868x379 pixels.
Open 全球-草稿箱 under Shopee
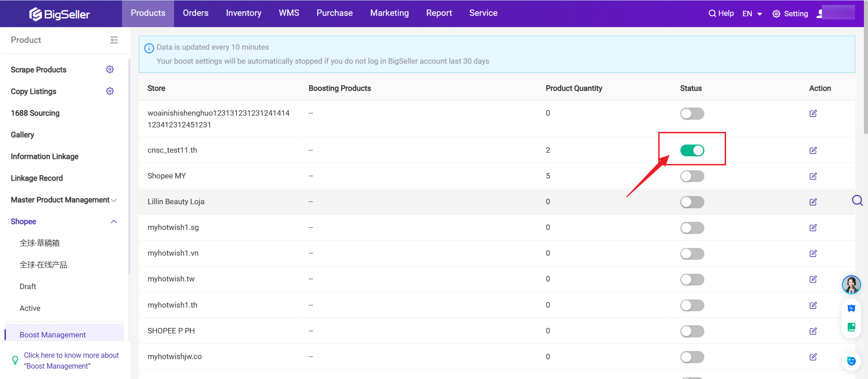click(40, 243)
